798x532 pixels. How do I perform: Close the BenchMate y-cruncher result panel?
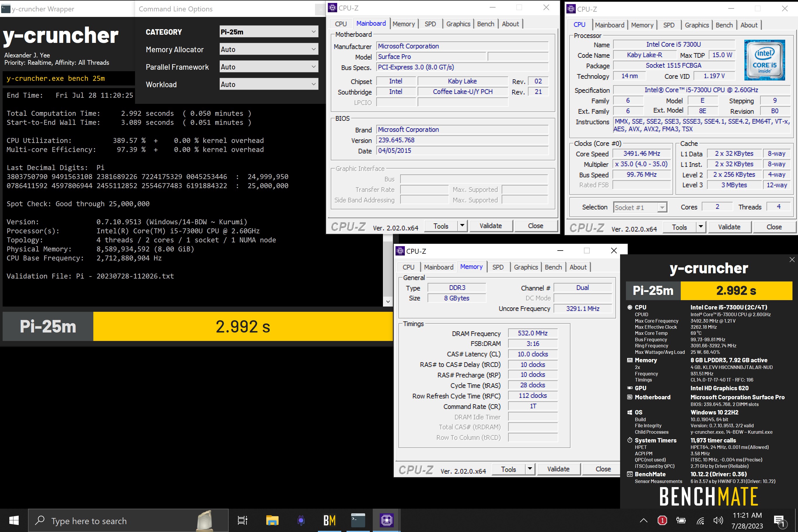click(792, 260)
